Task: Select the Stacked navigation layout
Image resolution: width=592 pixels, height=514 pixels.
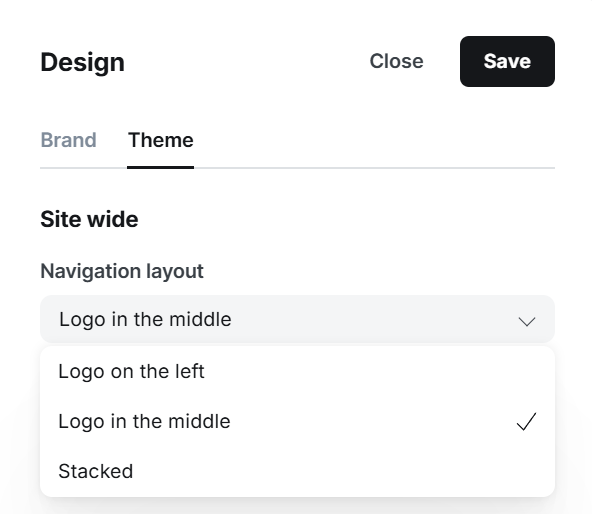Action: point(297,471)
